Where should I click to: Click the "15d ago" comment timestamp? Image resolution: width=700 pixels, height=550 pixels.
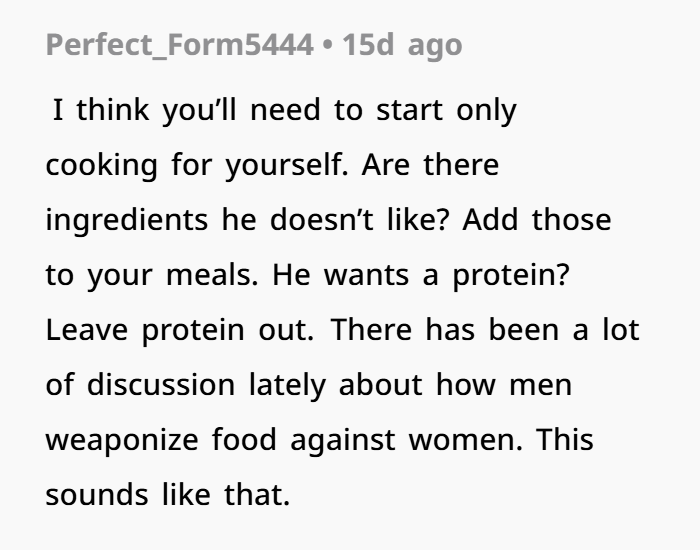[x=403, y=46]
